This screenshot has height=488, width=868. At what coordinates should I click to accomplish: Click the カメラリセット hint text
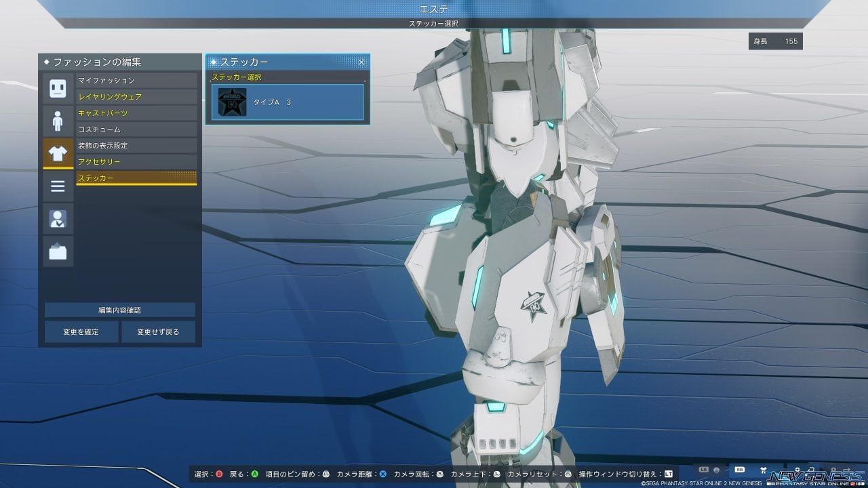[534, 474]
